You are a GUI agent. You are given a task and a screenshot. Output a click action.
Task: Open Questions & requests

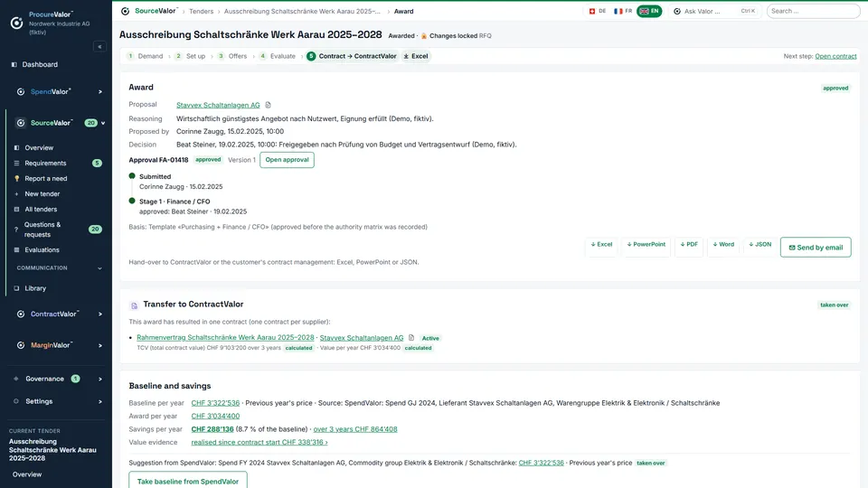(x=42, y=230)
